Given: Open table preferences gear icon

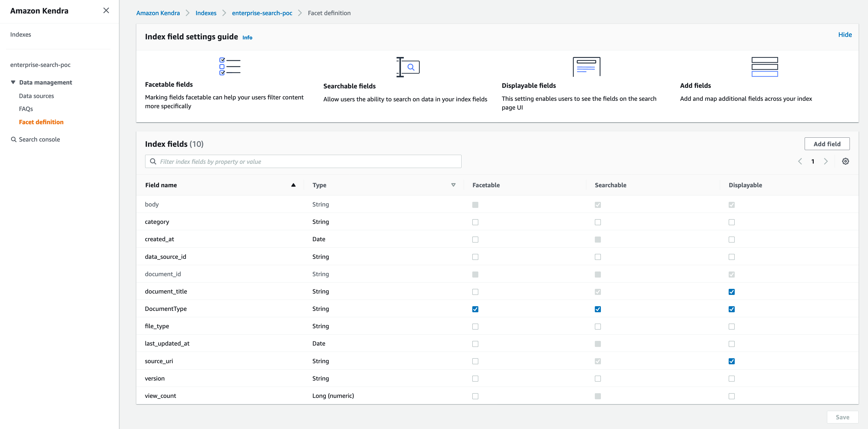Looking at the screenshot, I should click(x=845, y=161).
